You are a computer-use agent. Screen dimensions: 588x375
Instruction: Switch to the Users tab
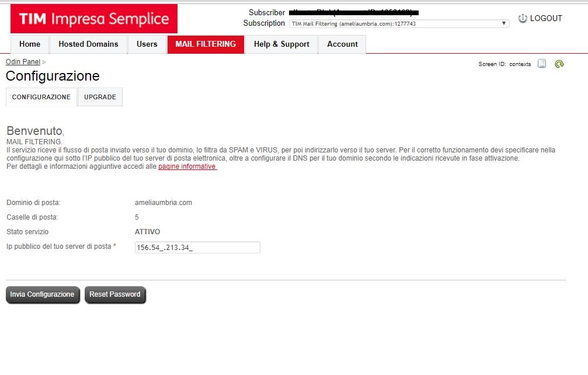pyautogui.click(x=147, y=44)
